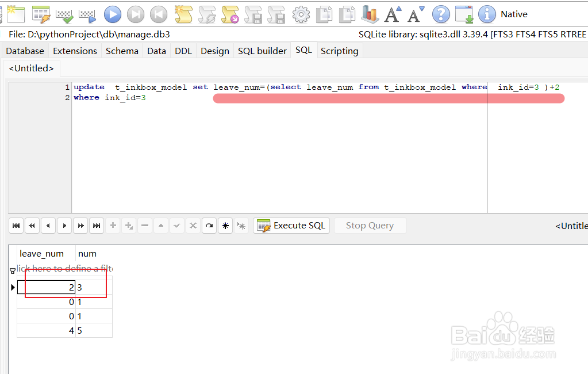Click the edit record up-triangle button
588x374 pixels.
tap(161, 226)
